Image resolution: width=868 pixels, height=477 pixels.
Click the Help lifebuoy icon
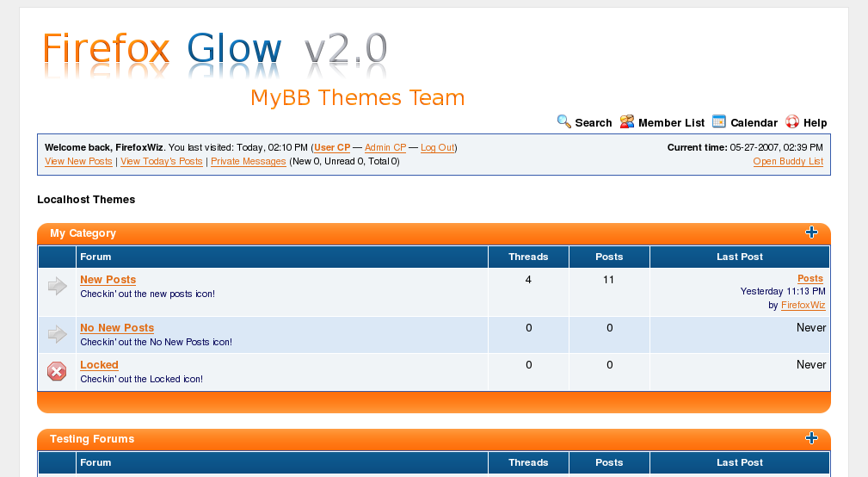pos(792,122)
